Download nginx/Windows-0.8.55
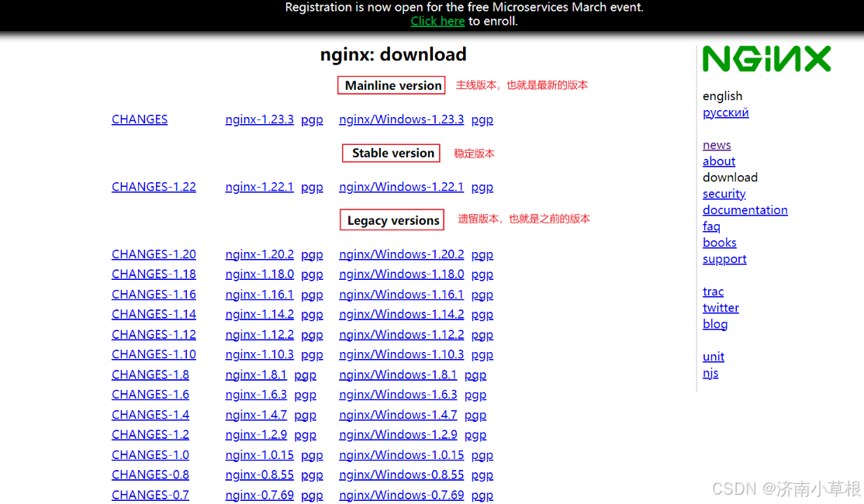Image resolution: width=864 pixels, height=504 pixels. 401,475
